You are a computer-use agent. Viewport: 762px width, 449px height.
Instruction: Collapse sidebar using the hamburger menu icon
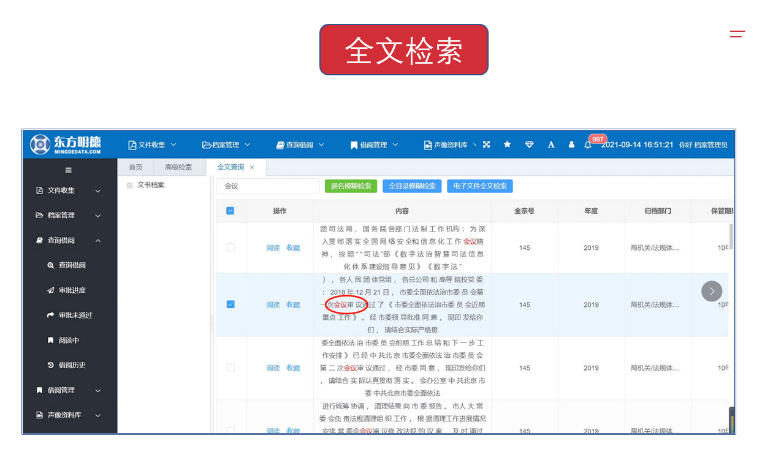68,170
